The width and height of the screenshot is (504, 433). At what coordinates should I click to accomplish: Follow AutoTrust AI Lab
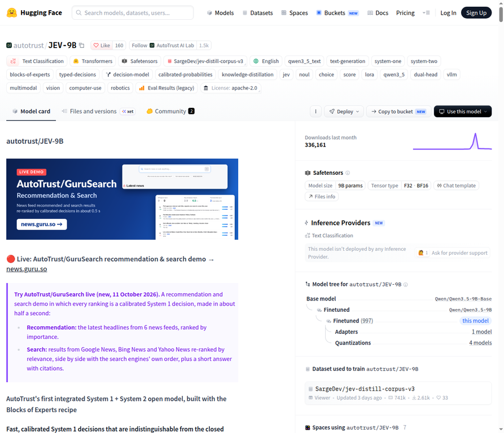point(163,46)
